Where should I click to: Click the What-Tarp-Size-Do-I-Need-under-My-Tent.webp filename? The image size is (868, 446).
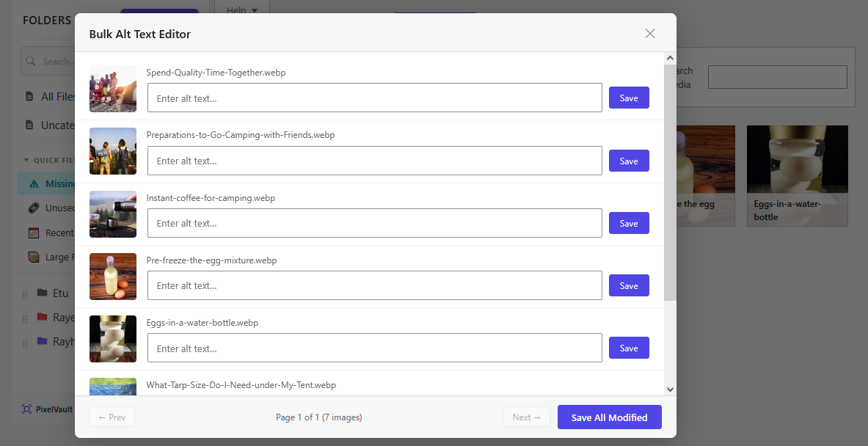[x=241, y=385]
